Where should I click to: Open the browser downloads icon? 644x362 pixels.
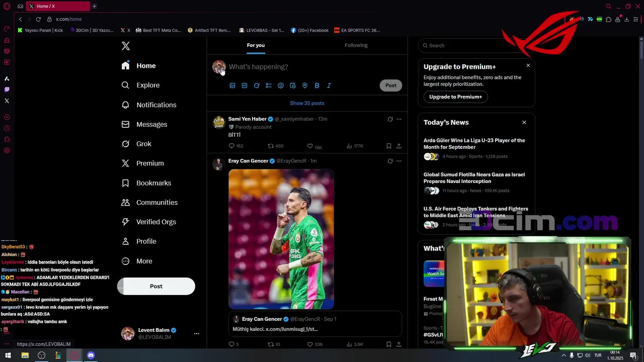tap(626, 19)
